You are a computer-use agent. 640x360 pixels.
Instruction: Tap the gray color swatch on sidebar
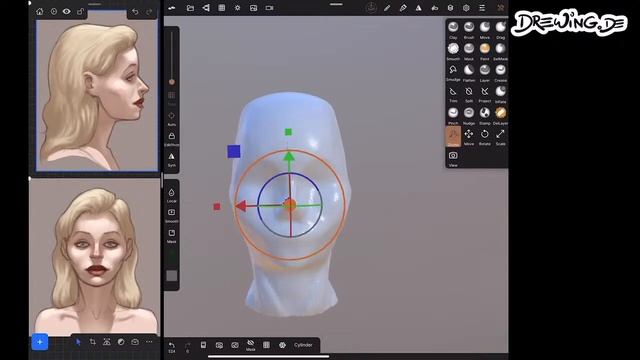point(172,276)
